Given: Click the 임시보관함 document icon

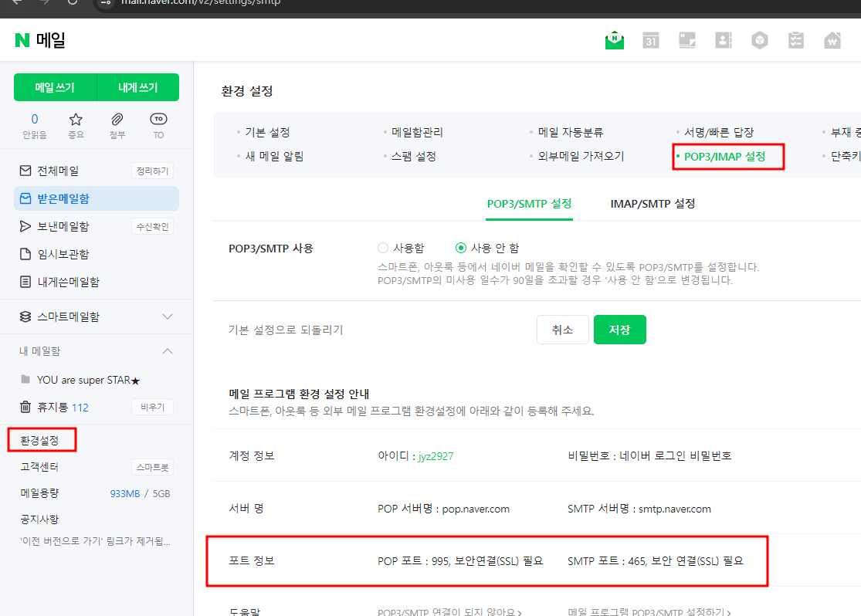Looking at the screenshot, I should tap(25, 254).
